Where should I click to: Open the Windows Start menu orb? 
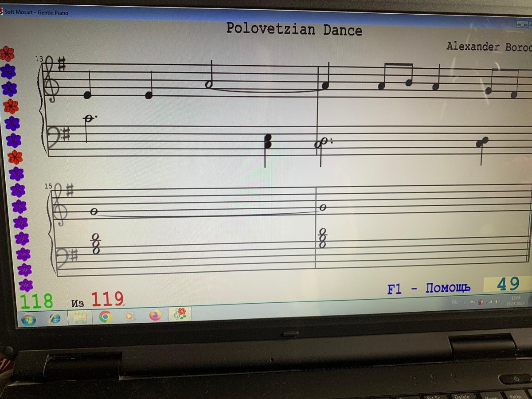pos(28,319)
